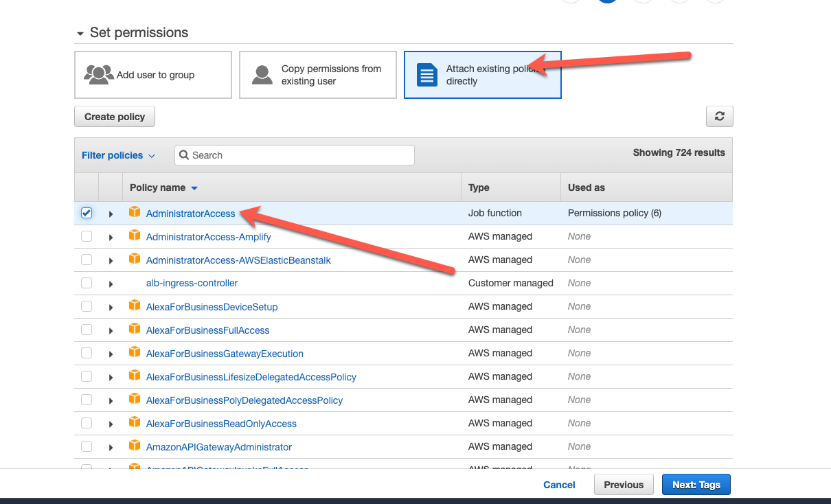831x504 pixels.
Task: Go back with the Previous button
Action: [x=624, y=485]
